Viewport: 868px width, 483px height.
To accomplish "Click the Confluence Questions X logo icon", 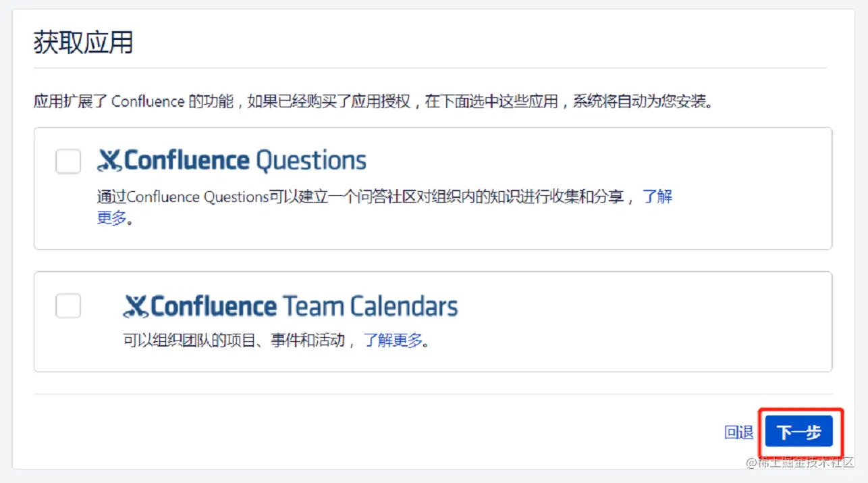I will tap(109, 161).
